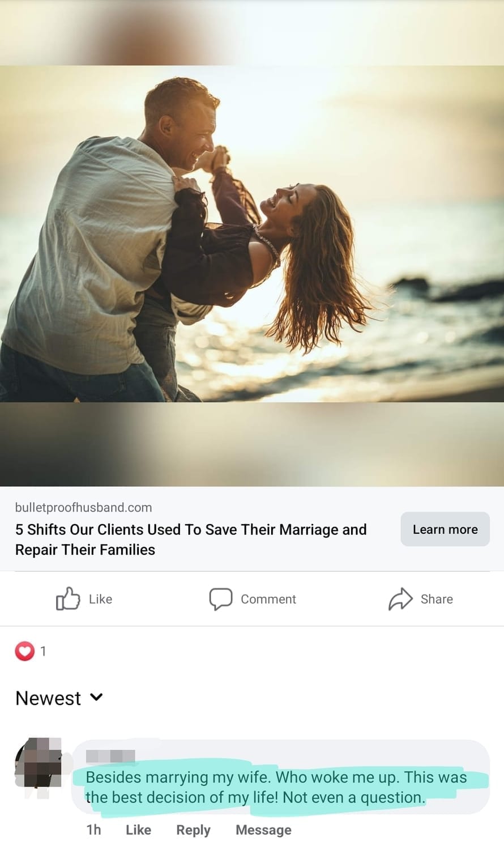Tap the Comment label on the post

pos(268,599)
